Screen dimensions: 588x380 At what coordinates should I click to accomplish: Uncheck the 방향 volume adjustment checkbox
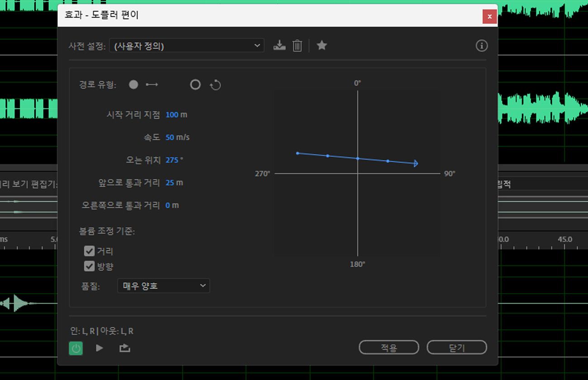tap(89, 266)
